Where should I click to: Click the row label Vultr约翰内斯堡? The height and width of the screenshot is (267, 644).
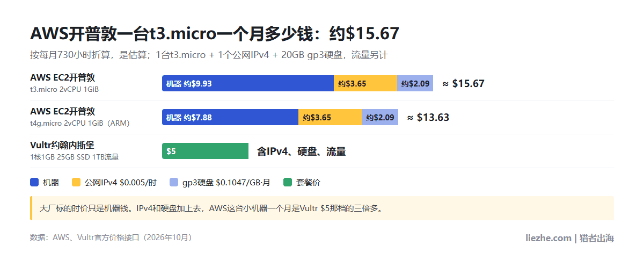(x=62, y=145)
